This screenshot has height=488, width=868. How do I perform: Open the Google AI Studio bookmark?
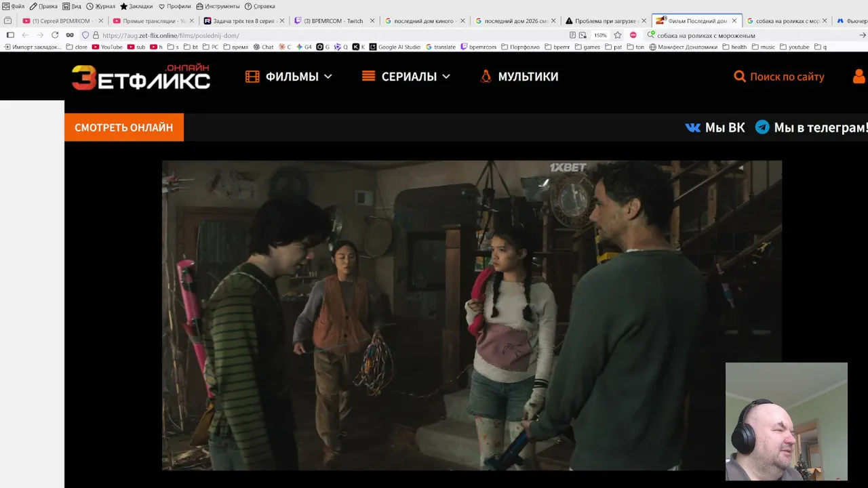395,47
